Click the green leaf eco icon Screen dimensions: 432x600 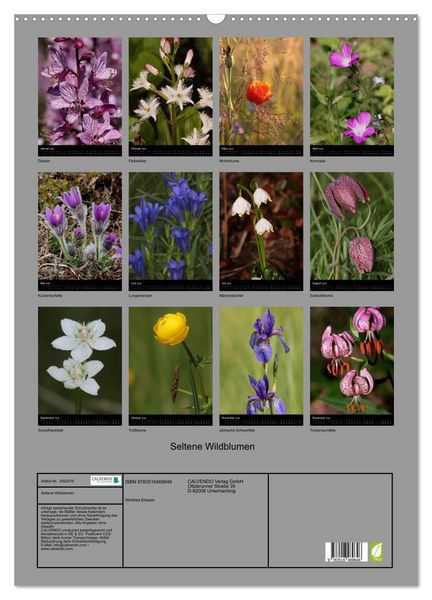376,551
